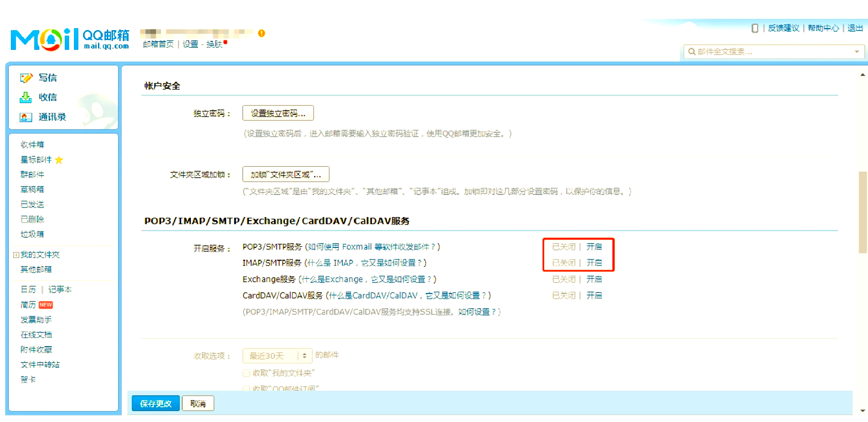This screenshot has width=868, height=422.
Task: Open 写信 to compose mail
Action: pyautogui.click(x=47, y=78)
